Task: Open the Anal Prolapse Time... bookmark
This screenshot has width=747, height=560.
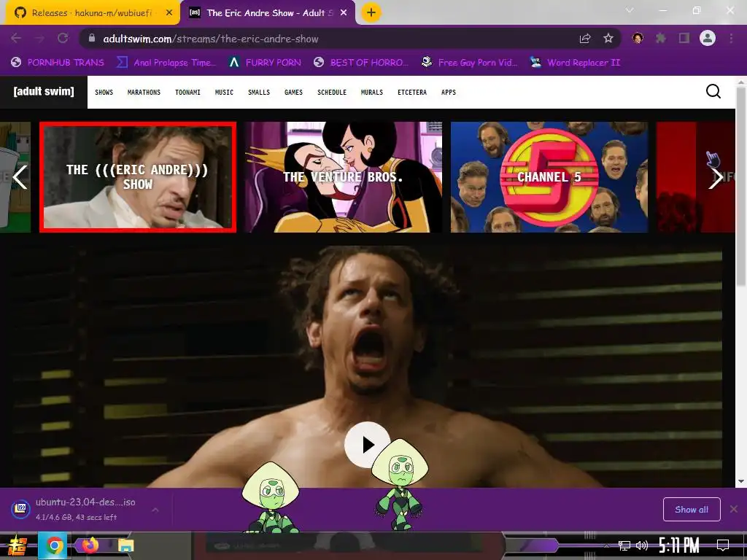Action: tap(167, 63)
